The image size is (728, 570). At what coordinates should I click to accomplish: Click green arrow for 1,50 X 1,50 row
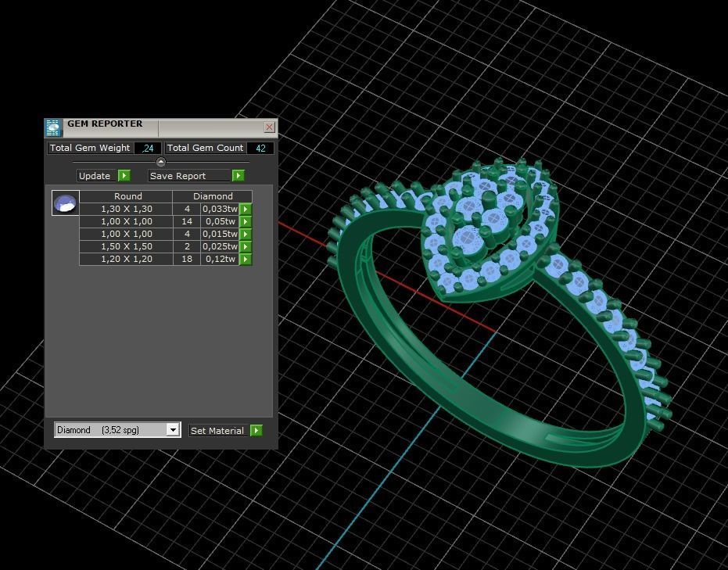point(246,246)
